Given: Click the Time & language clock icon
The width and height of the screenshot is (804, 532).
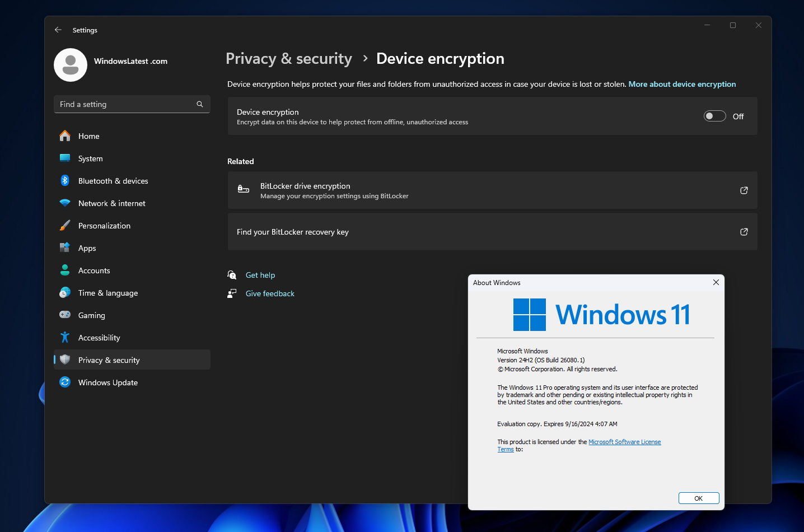Looking at the screenshot, I should pos(64,292).
